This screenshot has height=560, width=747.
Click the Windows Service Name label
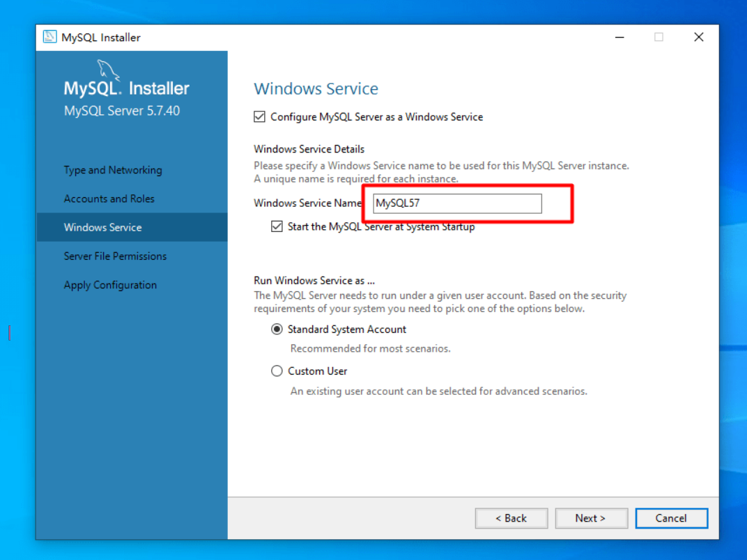coord(308,203)
